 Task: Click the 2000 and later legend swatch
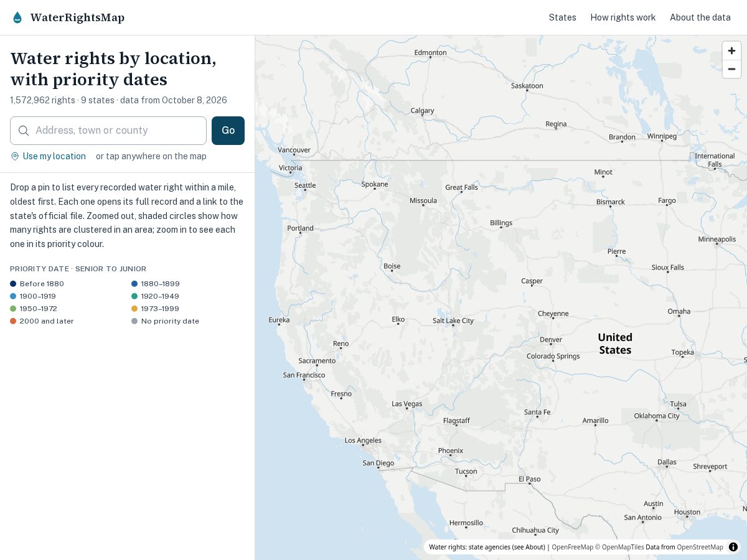point(13,321)
